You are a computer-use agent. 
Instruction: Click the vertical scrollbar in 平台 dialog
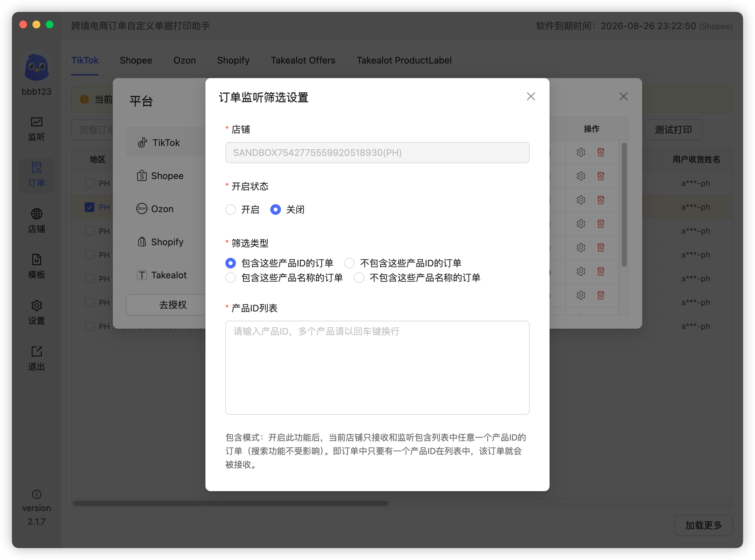(x=624, y=205)
